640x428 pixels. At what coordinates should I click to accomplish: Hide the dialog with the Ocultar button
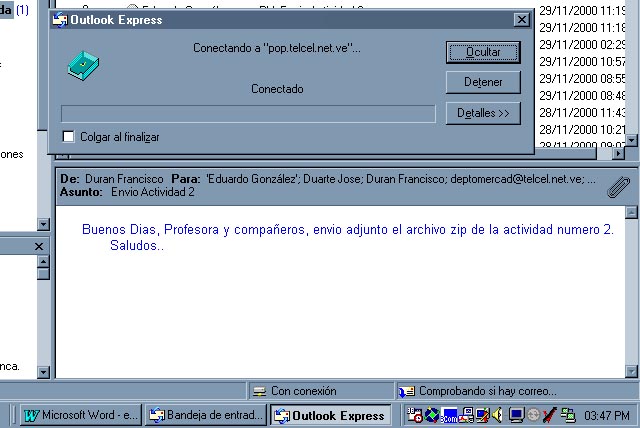tap(483, 52)
